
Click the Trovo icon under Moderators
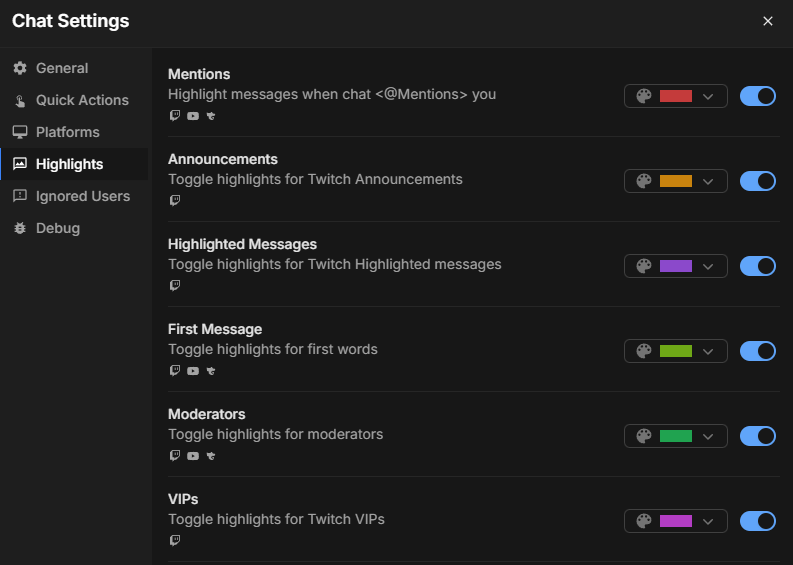(211, 456)
